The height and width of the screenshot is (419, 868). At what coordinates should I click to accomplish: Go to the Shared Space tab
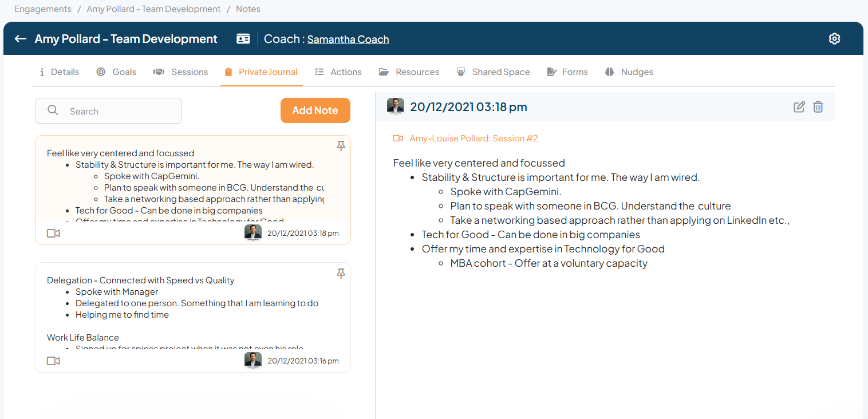coord(493,72)
